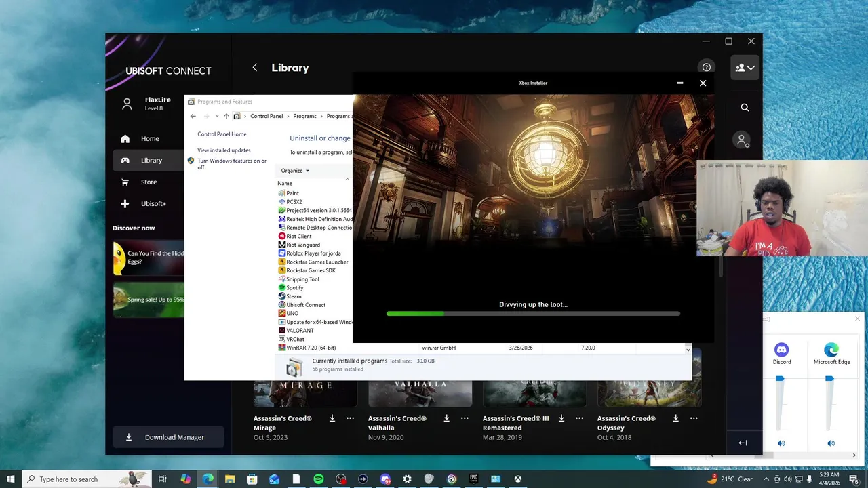The height and width of the screenshot is (488, 868).
Task: Open the Download Manager
Action: click(x=168, y=437)
